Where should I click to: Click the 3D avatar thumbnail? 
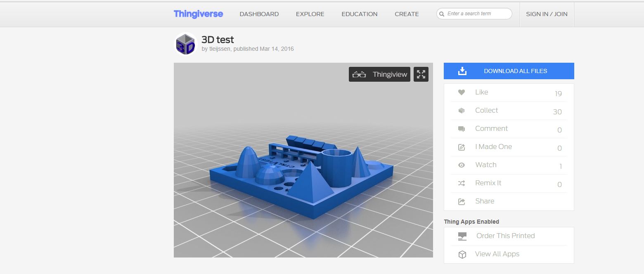185,44
